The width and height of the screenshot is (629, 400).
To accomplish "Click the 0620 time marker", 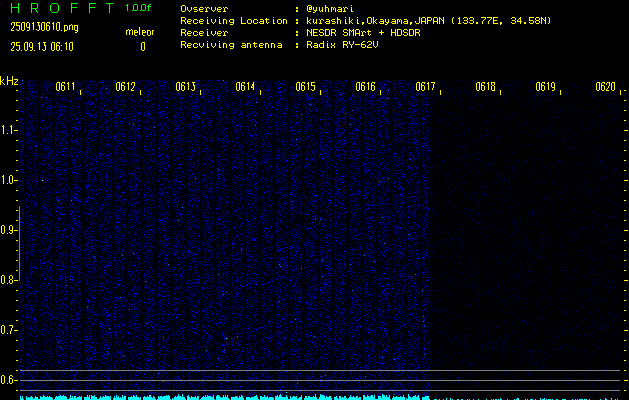I will (x=605, y=87).
